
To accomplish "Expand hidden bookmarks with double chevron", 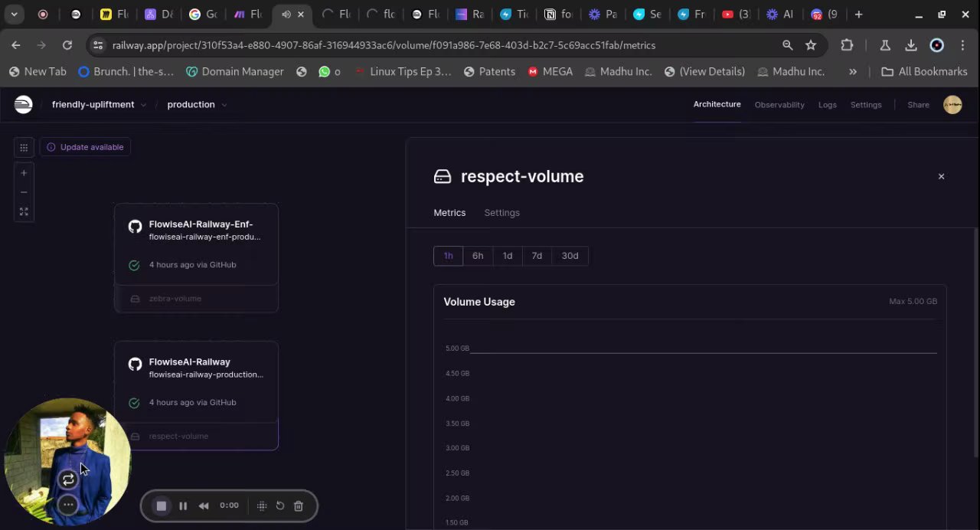I will [853, 71].
